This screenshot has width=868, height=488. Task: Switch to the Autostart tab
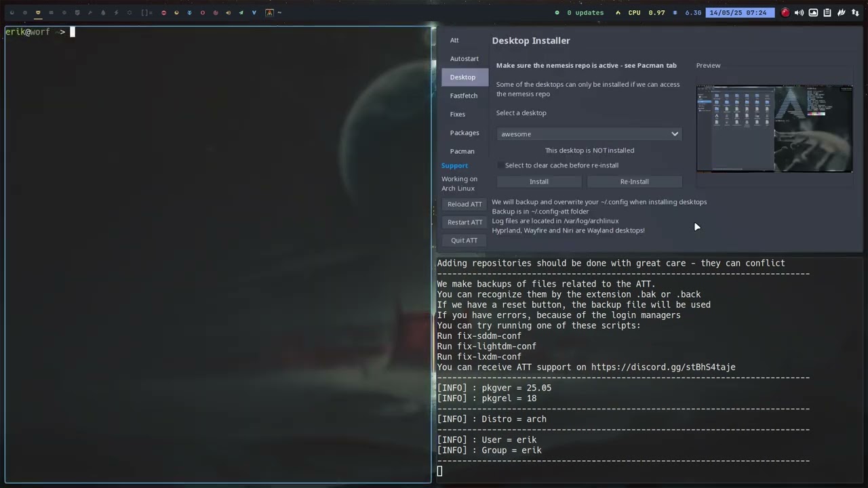465,59
